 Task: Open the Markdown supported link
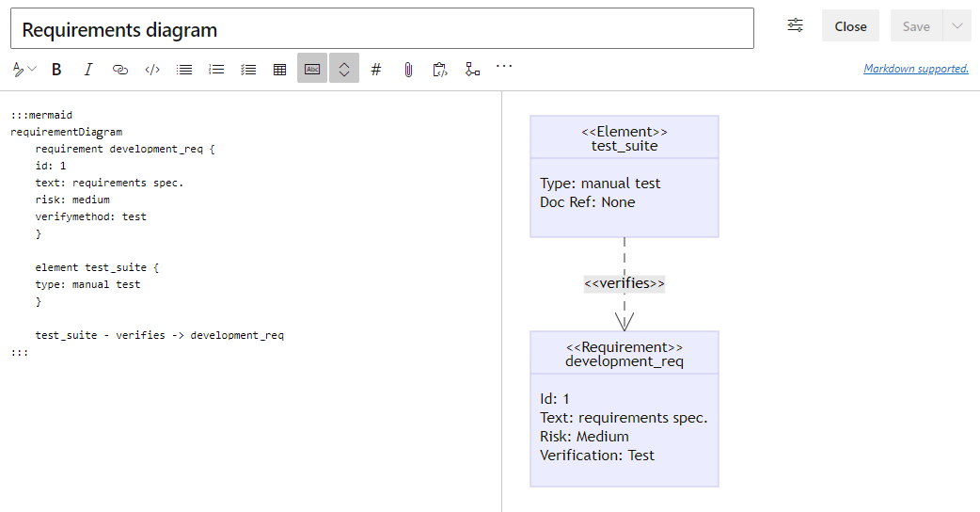click(915, 69)
